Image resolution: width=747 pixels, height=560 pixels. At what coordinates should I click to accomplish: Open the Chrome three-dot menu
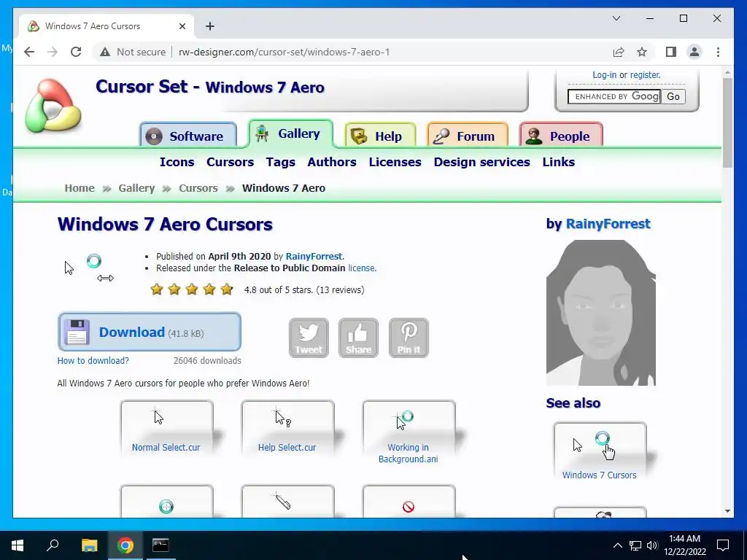coord(718,52)
